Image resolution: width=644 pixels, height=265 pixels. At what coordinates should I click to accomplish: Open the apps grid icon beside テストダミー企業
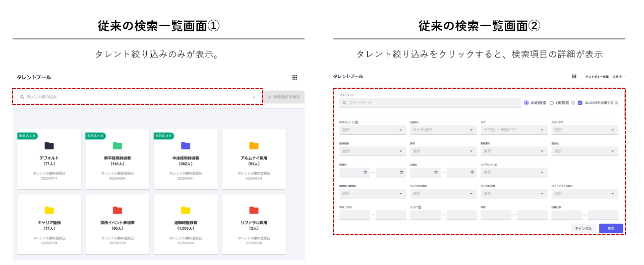(x=574, y=77)
